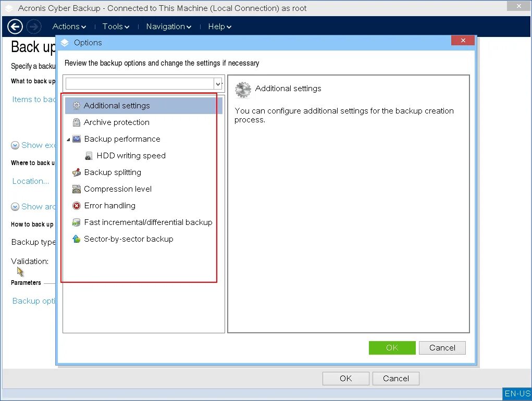Click the Location... link
Screen dimensions: 532x401
click(31, 181)
